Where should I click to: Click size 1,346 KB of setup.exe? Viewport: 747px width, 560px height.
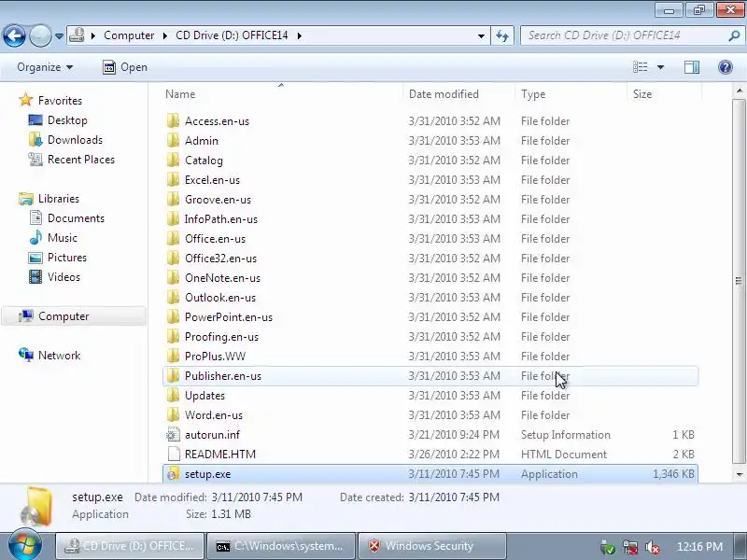(673, 474)
